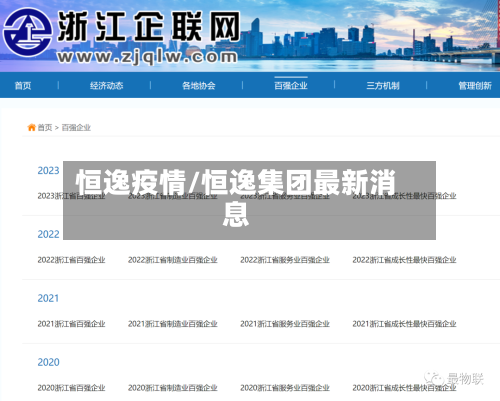Open 2022浙江省服务业百强企业 link
This screenshot has height=401, width=500.
pos(285,260)
